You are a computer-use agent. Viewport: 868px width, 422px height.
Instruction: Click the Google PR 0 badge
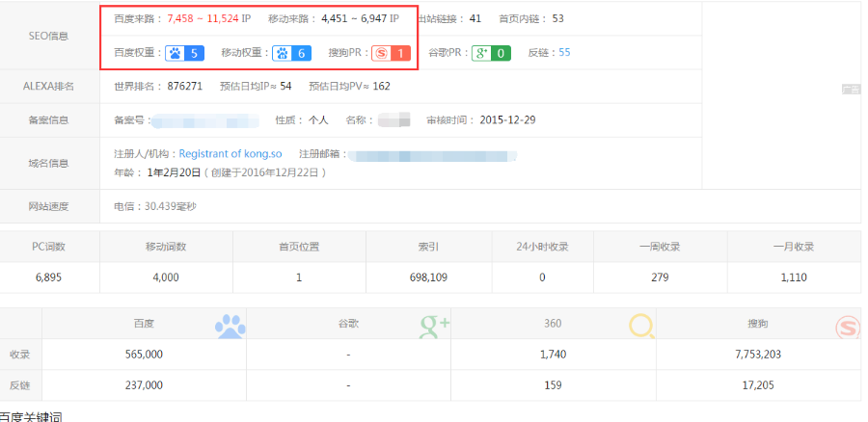(491, 53)
